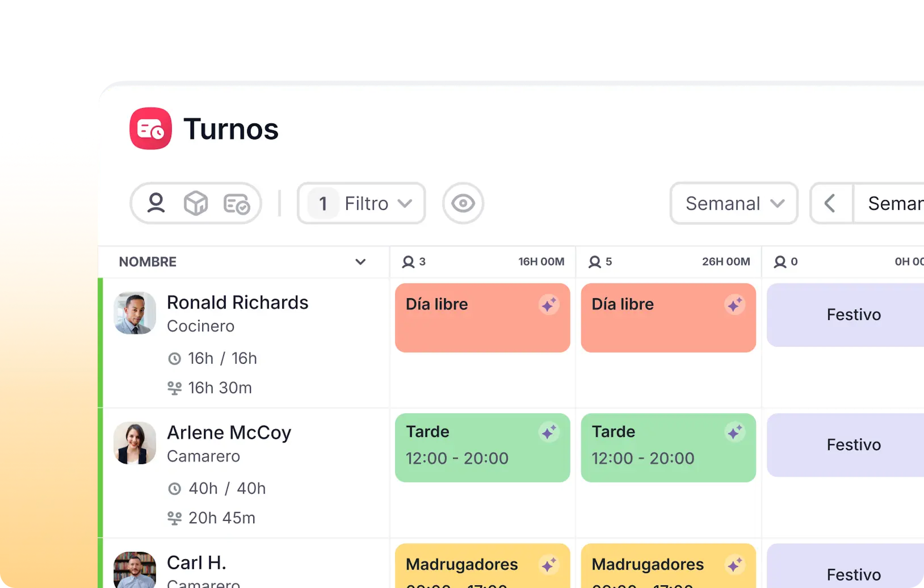Click Carl H. employee name
Viewport: 924px width, 588px height.
[196, 563]
